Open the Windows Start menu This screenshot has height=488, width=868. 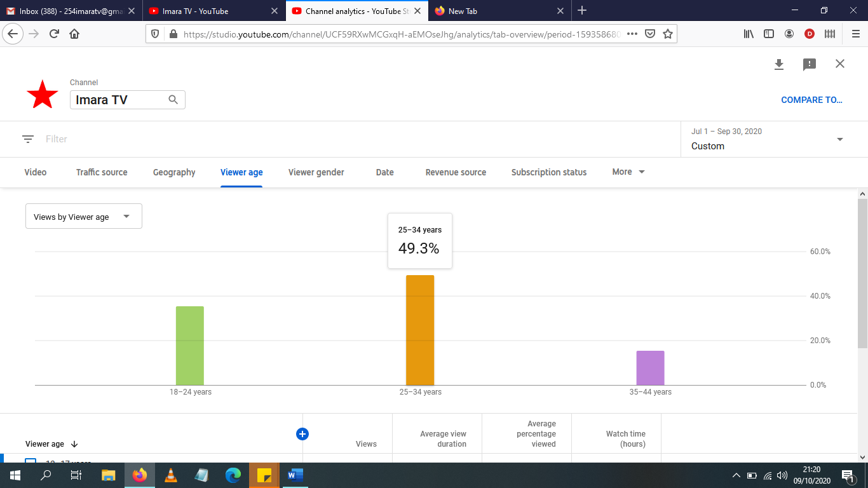(15, 475)
